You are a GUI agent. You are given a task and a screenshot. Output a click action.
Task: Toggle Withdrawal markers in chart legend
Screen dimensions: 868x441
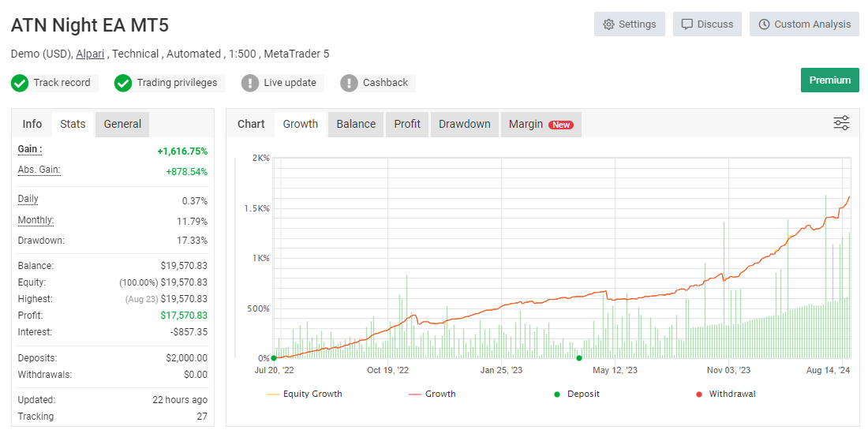pyautogui.click(x=724, y=394)
